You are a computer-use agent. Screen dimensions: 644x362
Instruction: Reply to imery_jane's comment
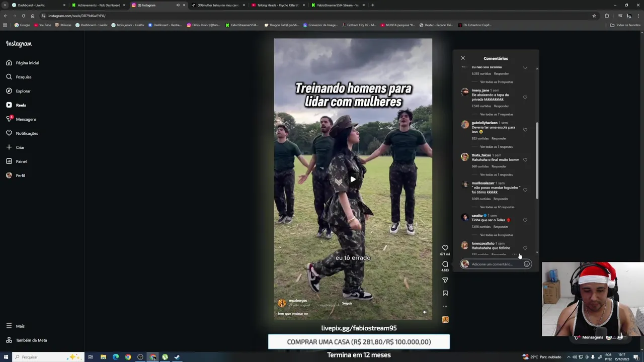(x=501, y=106)
